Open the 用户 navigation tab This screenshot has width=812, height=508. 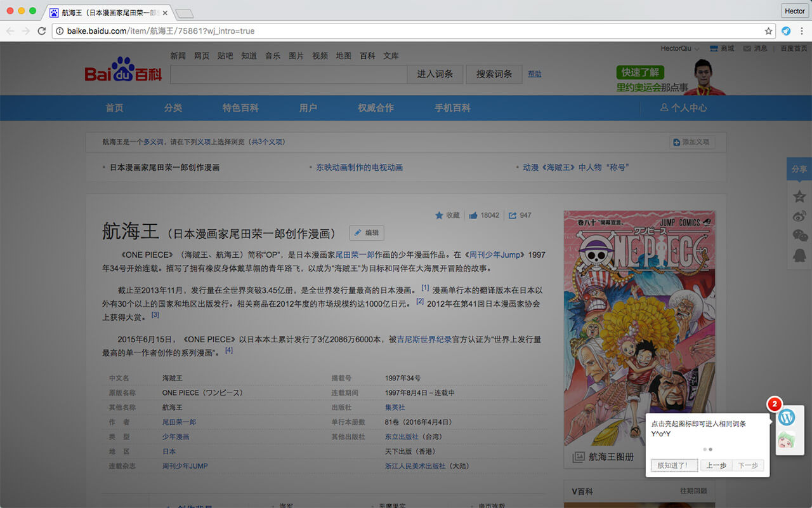click(x=308, y=108)
